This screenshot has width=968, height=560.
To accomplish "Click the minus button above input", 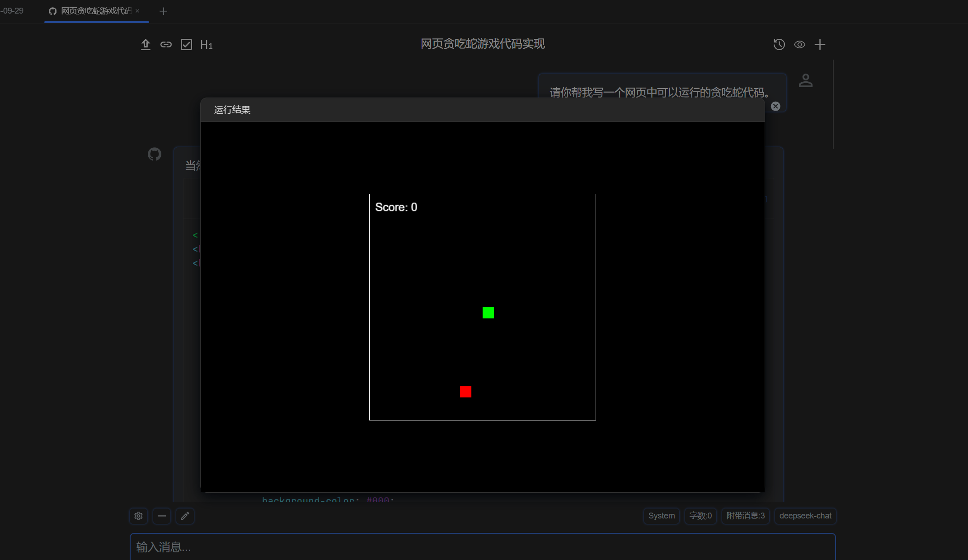I will [x=162, y=516].
